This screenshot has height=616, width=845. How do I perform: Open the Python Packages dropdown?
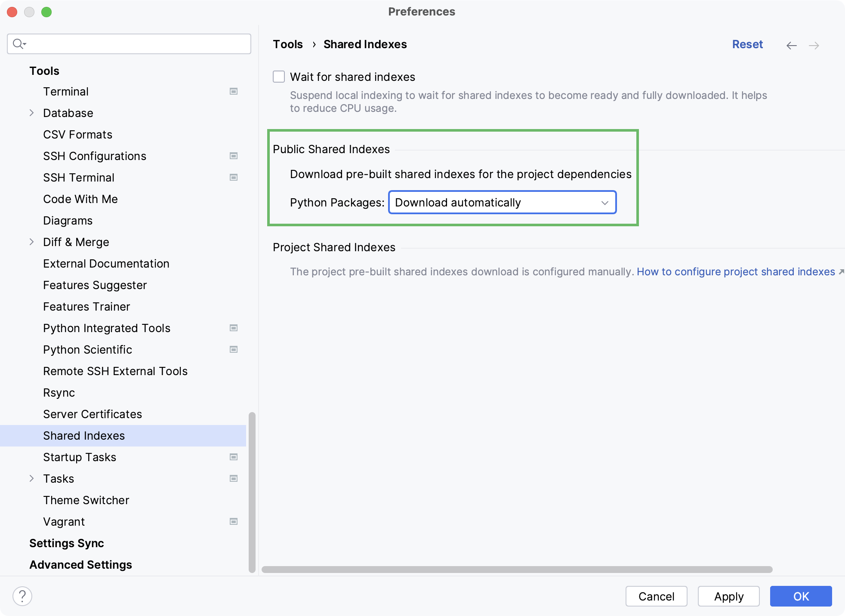pyautogui.click(x=502, y=202)
